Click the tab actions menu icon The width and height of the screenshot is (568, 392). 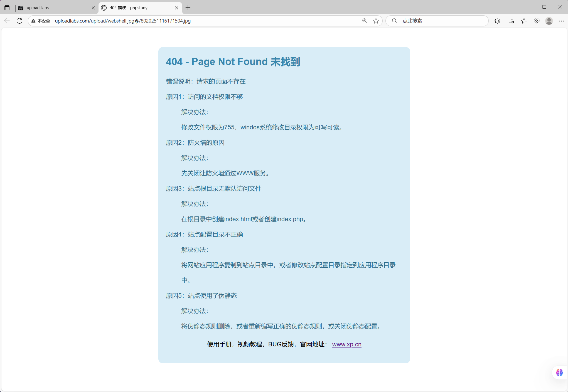[7, 8]
